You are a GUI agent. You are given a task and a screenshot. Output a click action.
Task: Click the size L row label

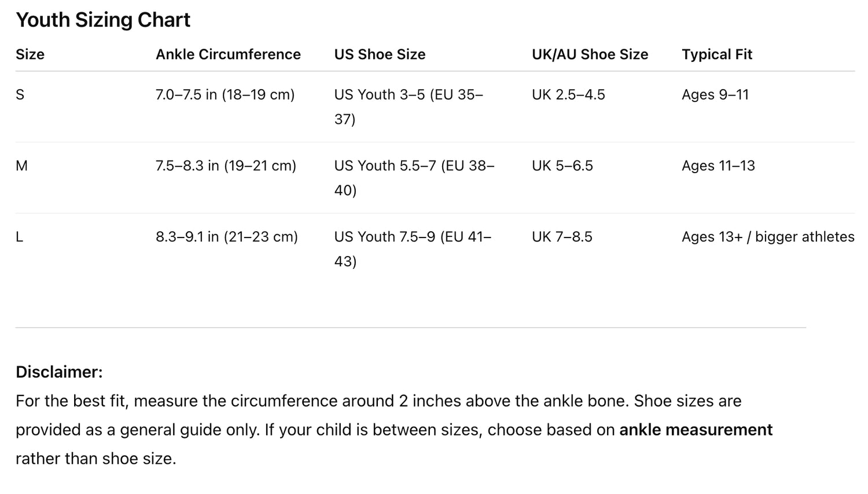[x=20, y=237]
